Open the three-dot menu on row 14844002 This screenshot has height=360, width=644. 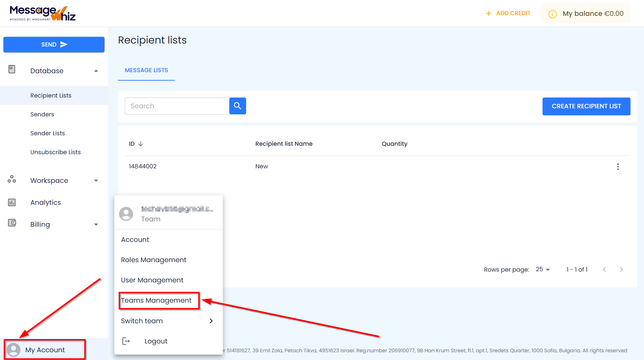618,166
